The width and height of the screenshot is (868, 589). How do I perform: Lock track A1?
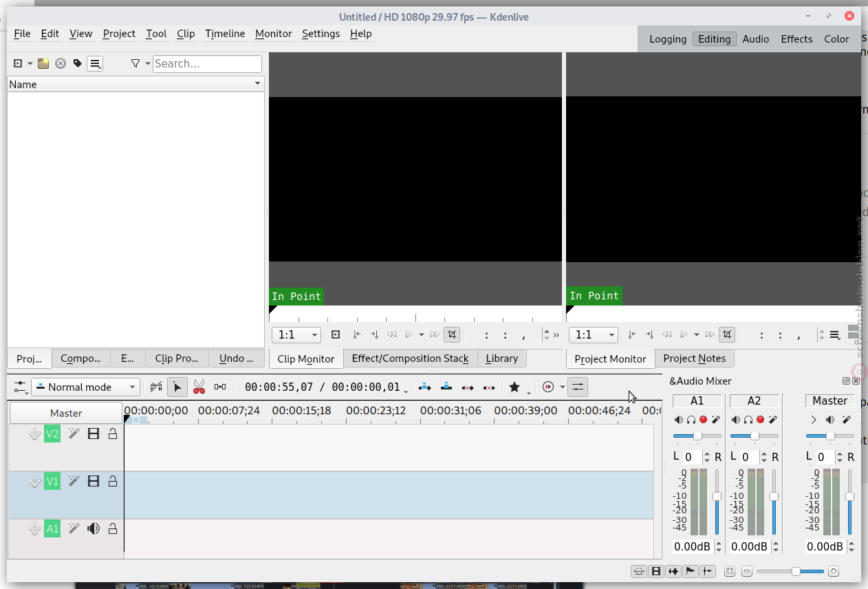click(112, 528)
